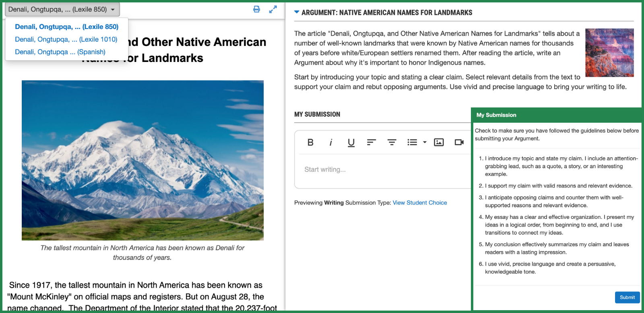
Task: Select Lexile 1010 article version
Action: coord(66,39)
